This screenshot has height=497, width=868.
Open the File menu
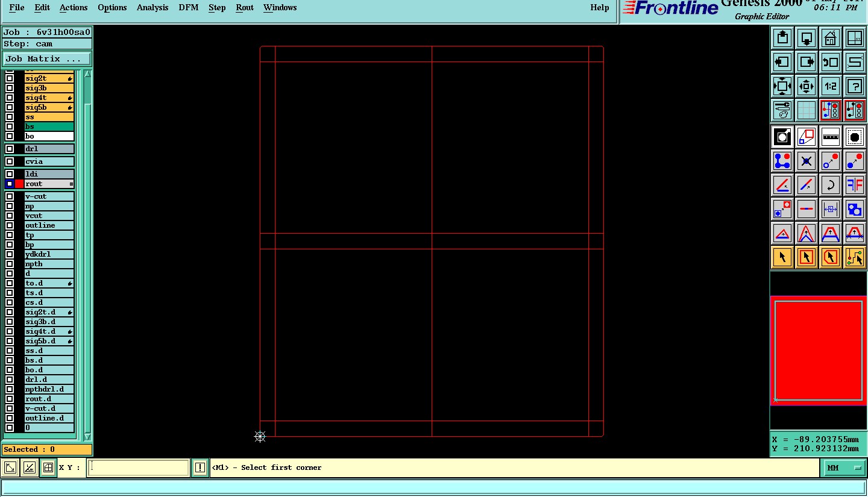(17, 7)
